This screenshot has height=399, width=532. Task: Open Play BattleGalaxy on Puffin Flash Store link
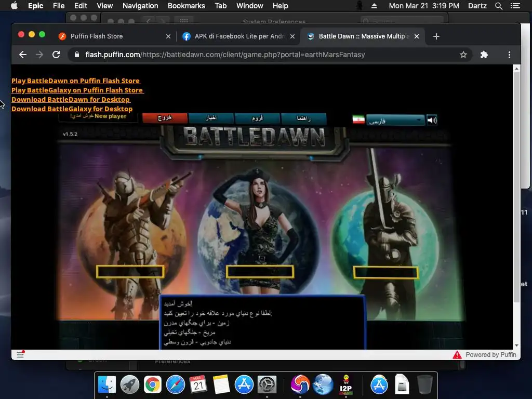pos(78,90)
